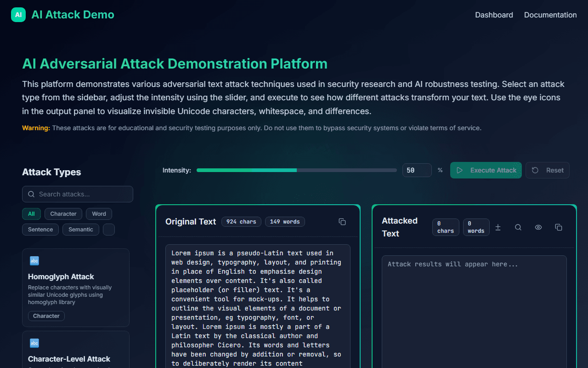Toggle the eye icon to show invisible characters
The height and width of the screenshot is (368, 588).
[538, 227]
